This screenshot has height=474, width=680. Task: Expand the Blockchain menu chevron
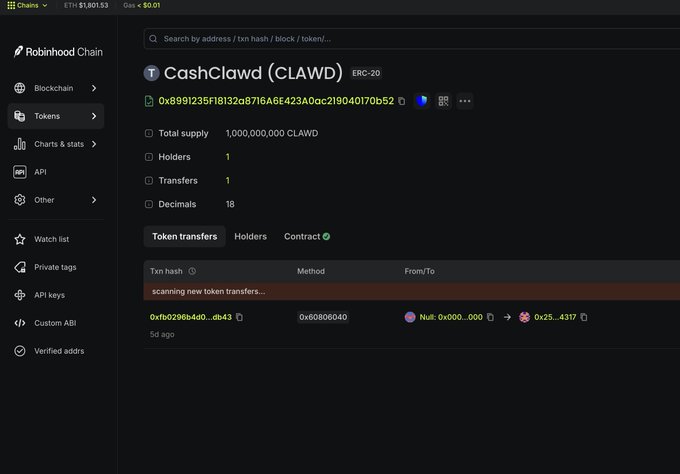point(94,88)
